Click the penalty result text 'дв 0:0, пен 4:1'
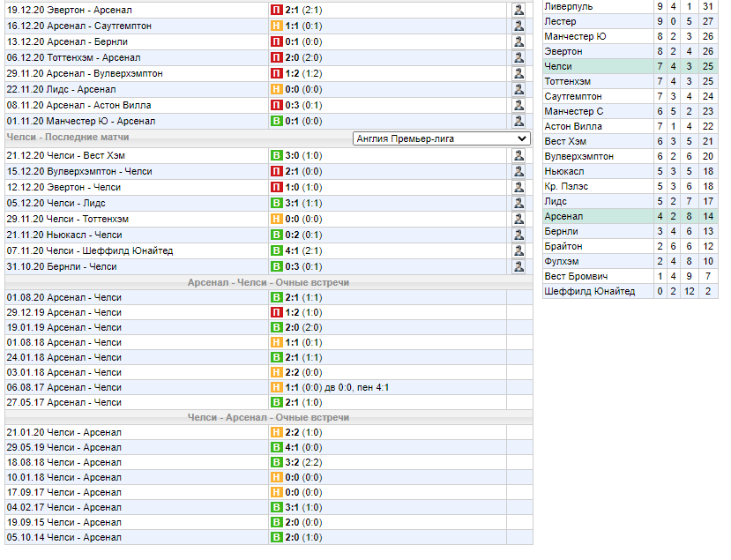Viewport: 731px width, 560px height. click(x=356, y=387)
